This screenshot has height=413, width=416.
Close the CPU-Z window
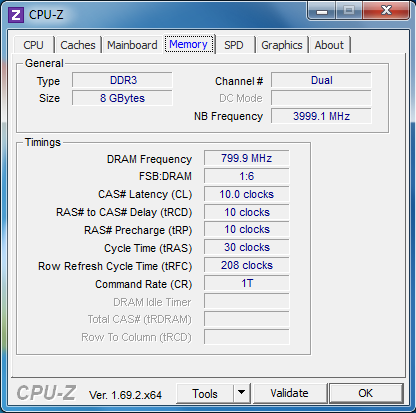click(x=386, y=10)
